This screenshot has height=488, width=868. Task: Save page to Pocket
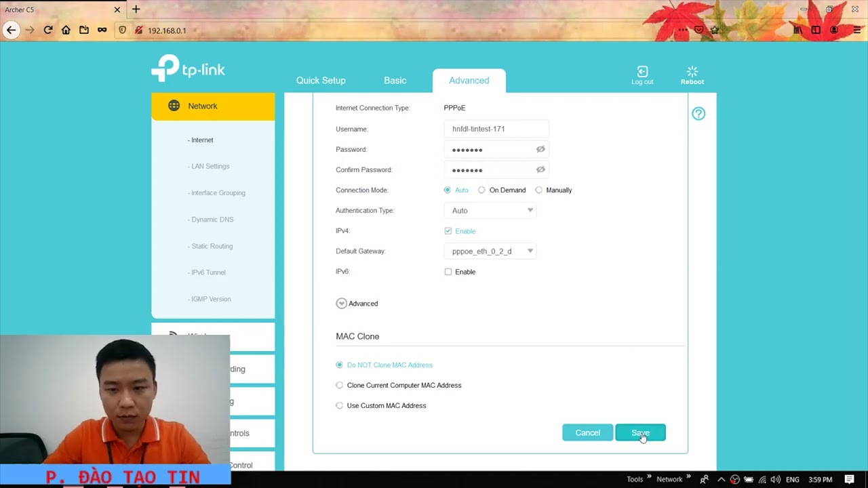click(x=698, y=30)
